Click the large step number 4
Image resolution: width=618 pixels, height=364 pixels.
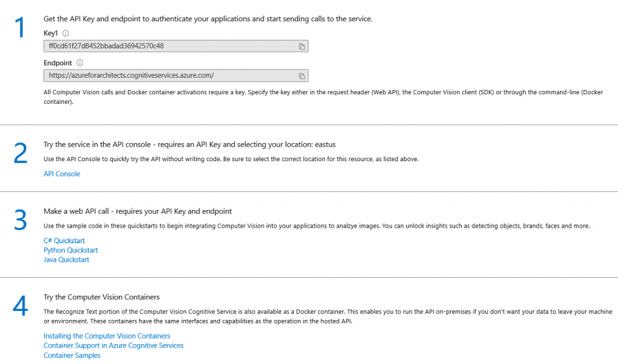(21, 307)
